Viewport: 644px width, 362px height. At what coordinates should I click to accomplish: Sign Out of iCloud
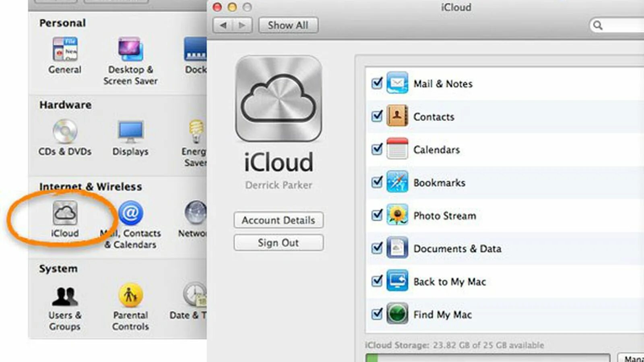tap(279, 243)
